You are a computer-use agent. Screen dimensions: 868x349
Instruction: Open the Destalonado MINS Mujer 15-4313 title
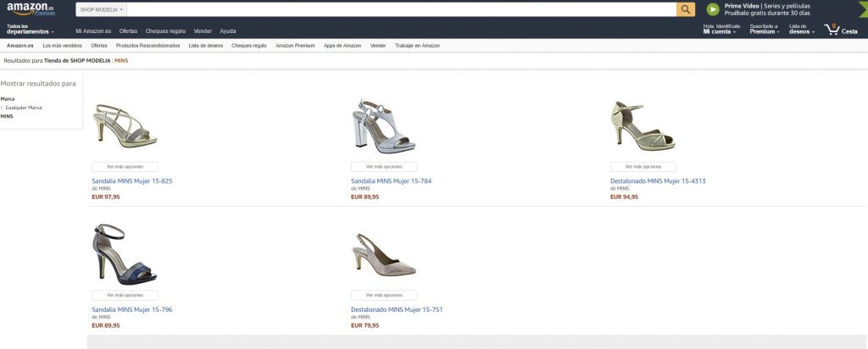[x=658, y=181]
